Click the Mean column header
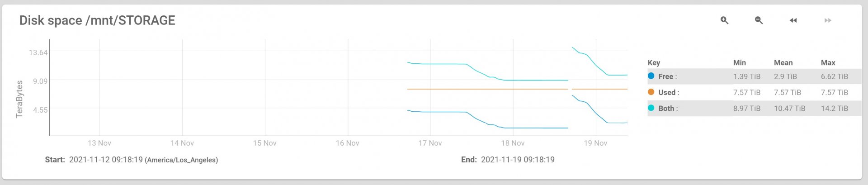The width and height of the screenshot is (868, 185). pyautogui.click(x=783, y=62)
